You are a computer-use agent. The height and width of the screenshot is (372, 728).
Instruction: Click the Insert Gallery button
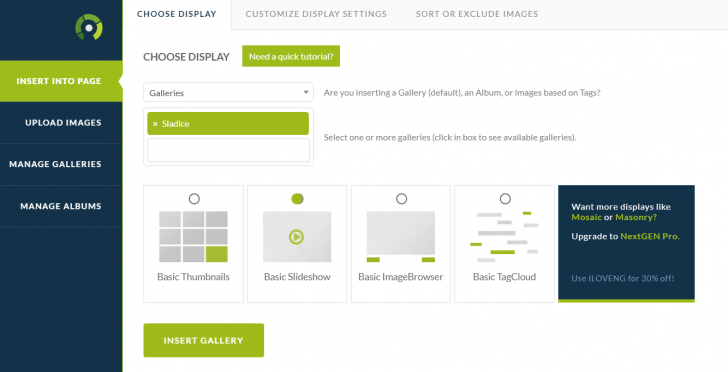[x=203, y=340]
